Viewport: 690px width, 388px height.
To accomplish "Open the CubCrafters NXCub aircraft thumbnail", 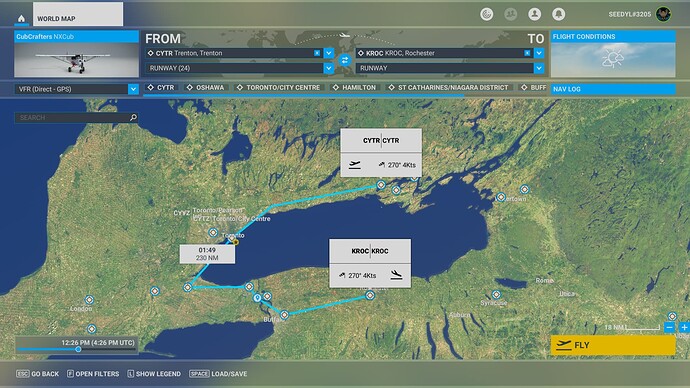I will point(77,54).
